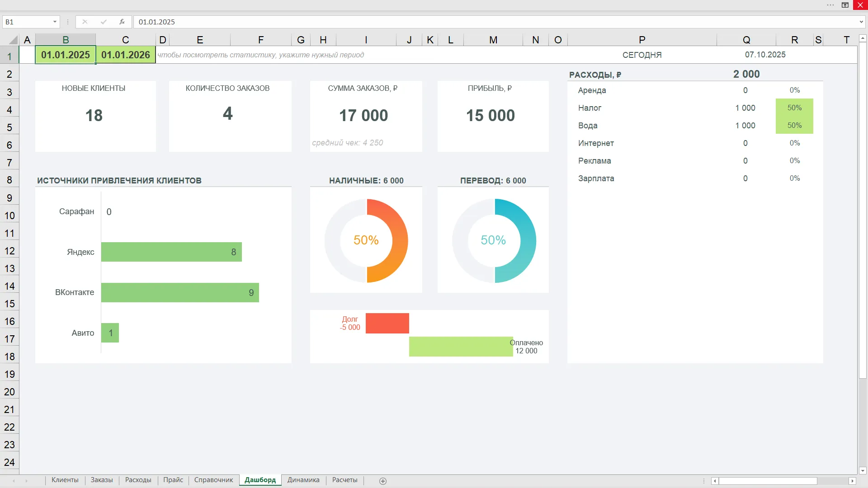Click the horizontal scrollbar left arrow
The image size is (868, 488).
pyautogui.click(x=715, y=481)
